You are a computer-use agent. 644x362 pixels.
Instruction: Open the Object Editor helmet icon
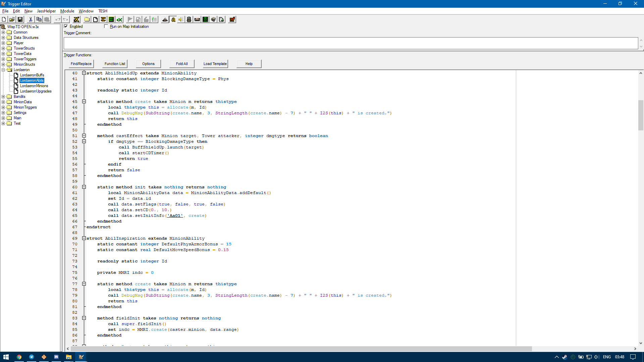(189, 19)
